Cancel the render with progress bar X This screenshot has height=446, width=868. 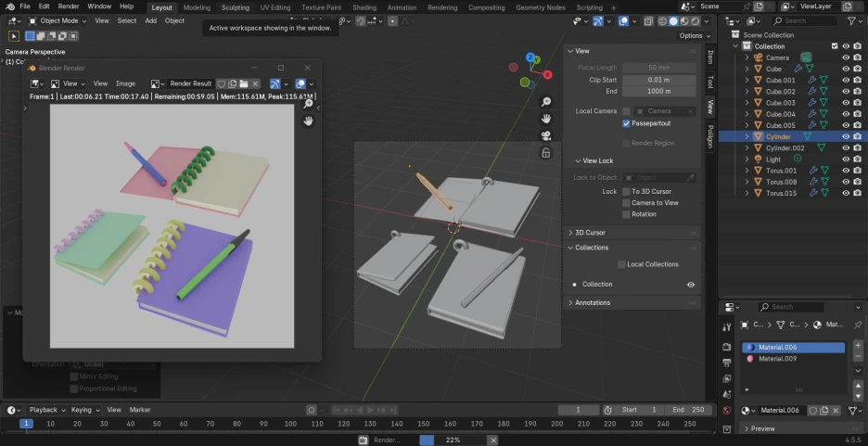493,440
